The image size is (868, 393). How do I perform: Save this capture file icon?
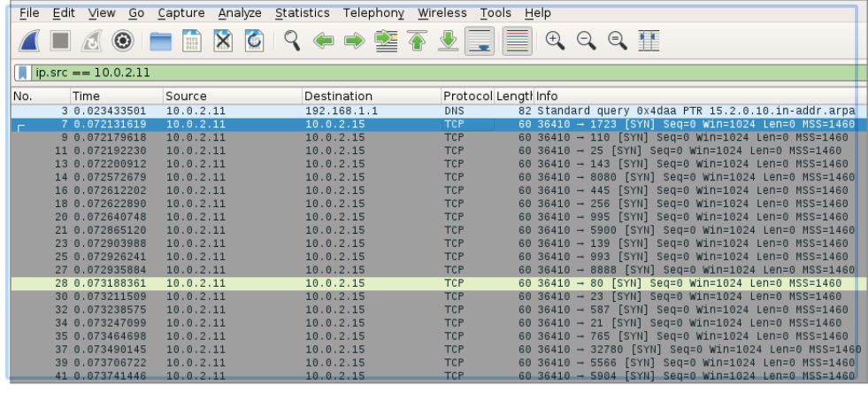[191, 41]
